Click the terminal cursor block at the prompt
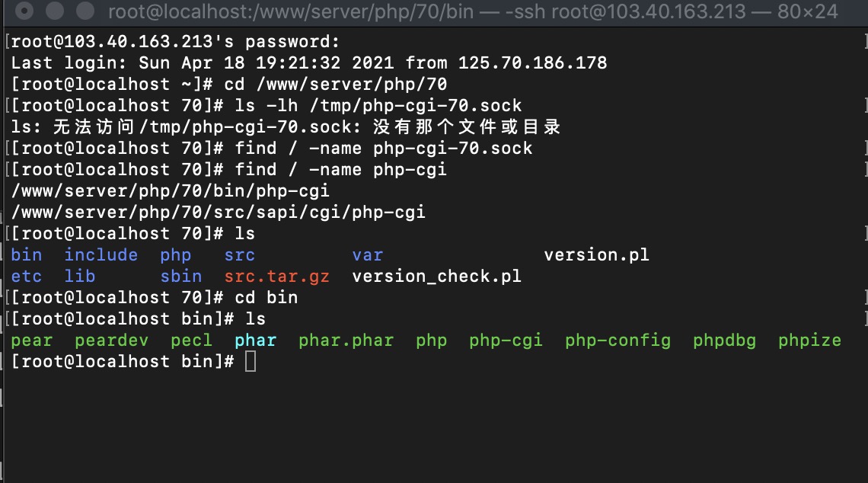 coord(251,362)
